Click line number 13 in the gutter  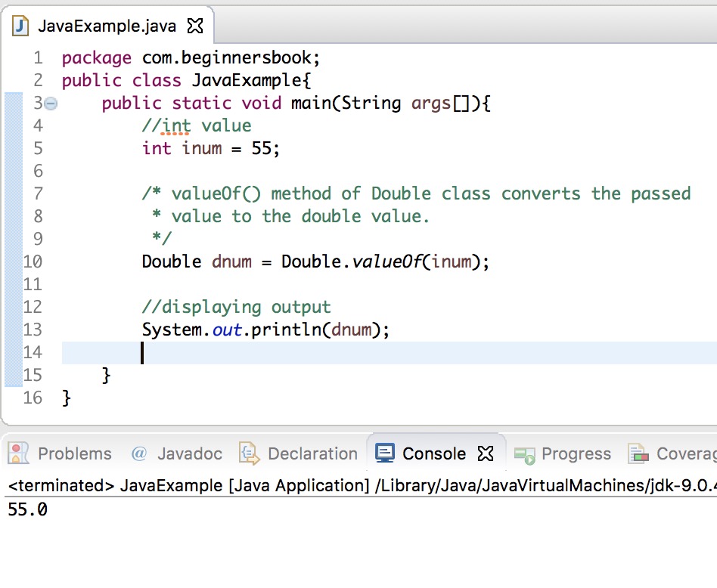(x=33, y=330)
